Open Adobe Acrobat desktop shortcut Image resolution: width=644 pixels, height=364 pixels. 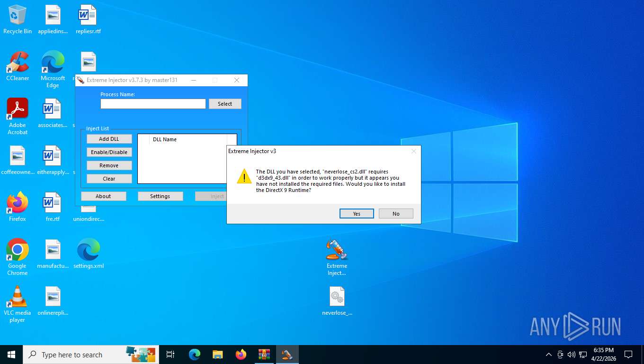coord(18,117)
